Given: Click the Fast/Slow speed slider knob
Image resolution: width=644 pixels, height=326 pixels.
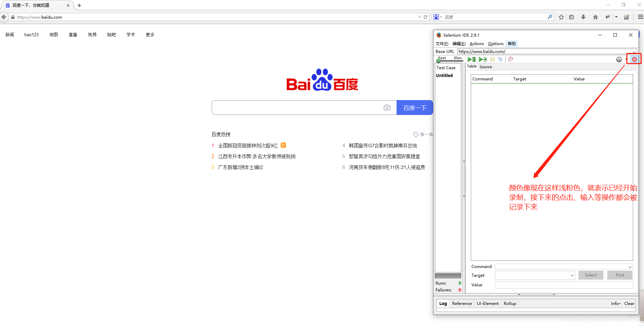Looking at the screenshot, I should pos(439,61).
